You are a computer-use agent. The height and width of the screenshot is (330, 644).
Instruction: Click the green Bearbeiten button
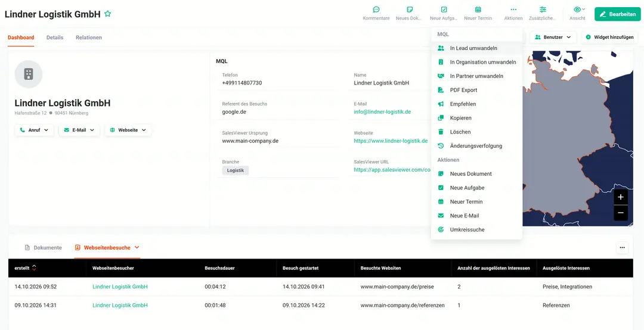tap(617, 14)
